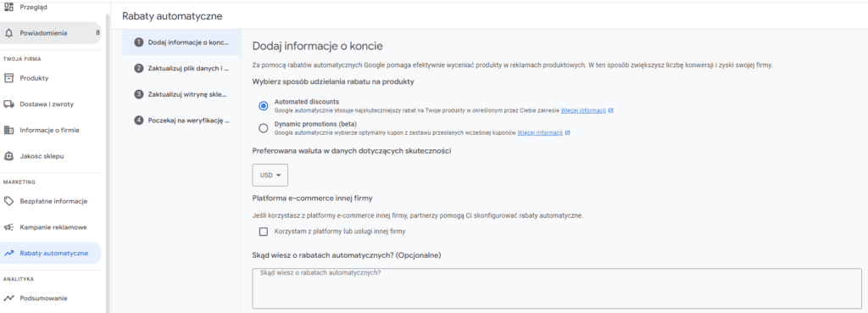
Task: Click the Informacje o firmie building icon
Action: pos(8,130)
